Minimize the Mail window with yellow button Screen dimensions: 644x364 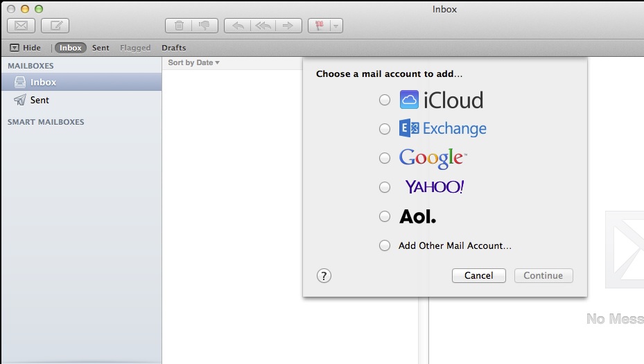click(25, 9)
